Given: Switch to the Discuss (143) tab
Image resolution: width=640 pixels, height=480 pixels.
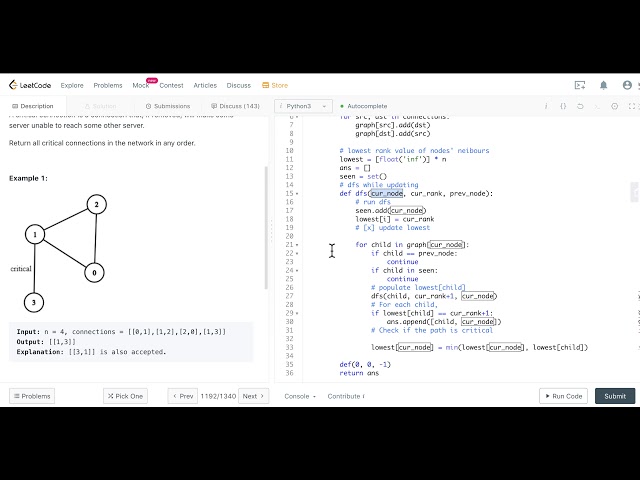Looking at the screenshot, I should [236, 106].
